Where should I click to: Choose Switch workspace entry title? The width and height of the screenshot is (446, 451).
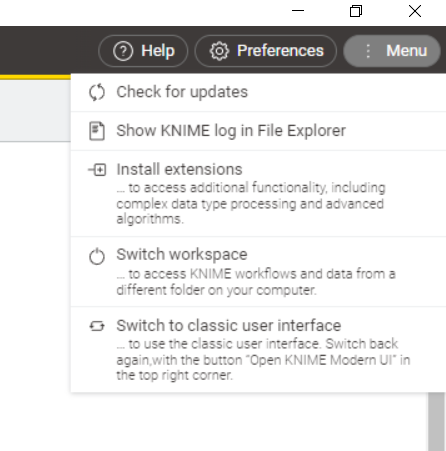click(x=182, y=255)
